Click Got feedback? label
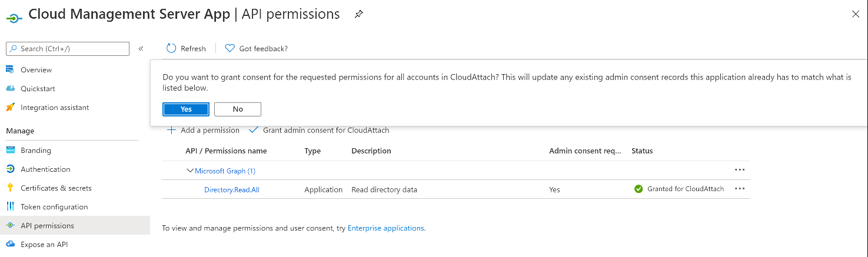The image size is (868, 257). click(x=264, y=49)
